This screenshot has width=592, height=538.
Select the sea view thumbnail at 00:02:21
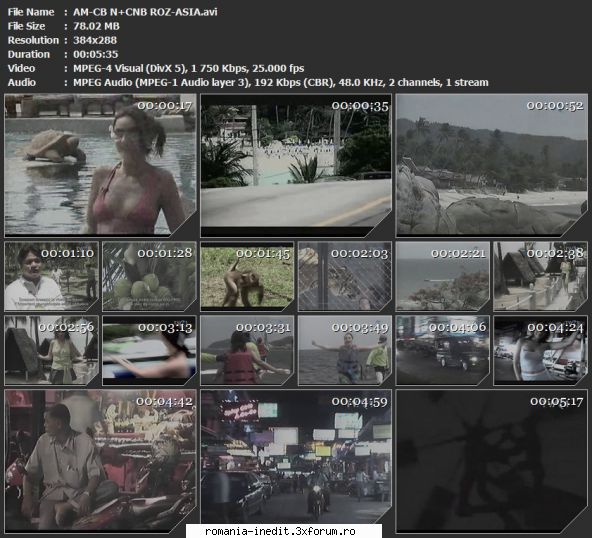(443, 276)
